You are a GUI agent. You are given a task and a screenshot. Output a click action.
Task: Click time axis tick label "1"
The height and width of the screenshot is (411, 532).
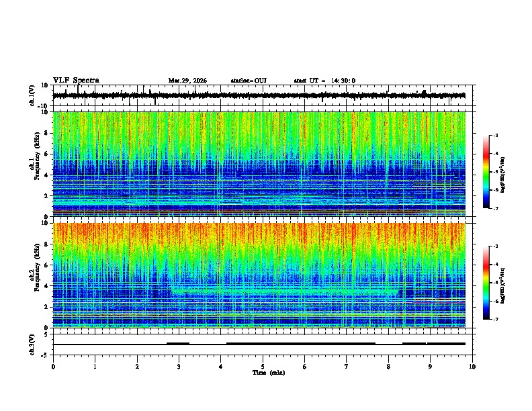95,367
